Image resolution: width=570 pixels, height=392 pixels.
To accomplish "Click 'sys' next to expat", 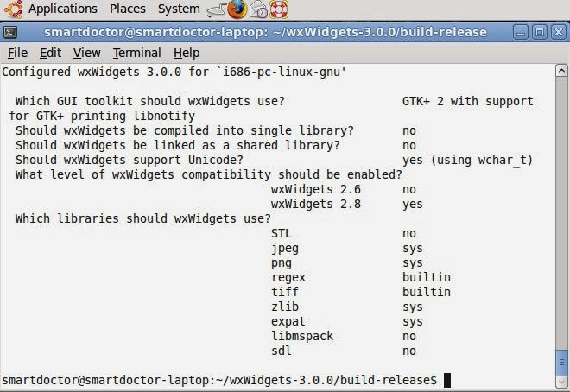I will (412, 322).
